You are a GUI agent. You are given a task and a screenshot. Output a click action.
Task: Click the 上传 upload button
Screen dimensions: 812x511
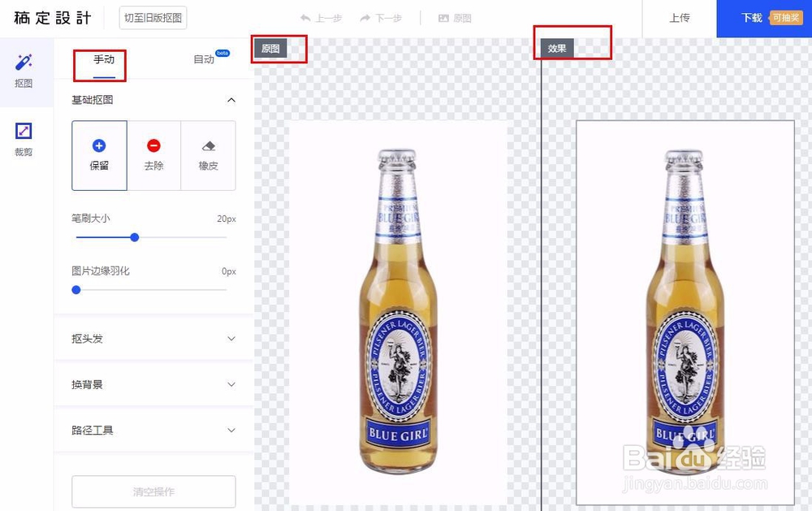coord(680,18)
